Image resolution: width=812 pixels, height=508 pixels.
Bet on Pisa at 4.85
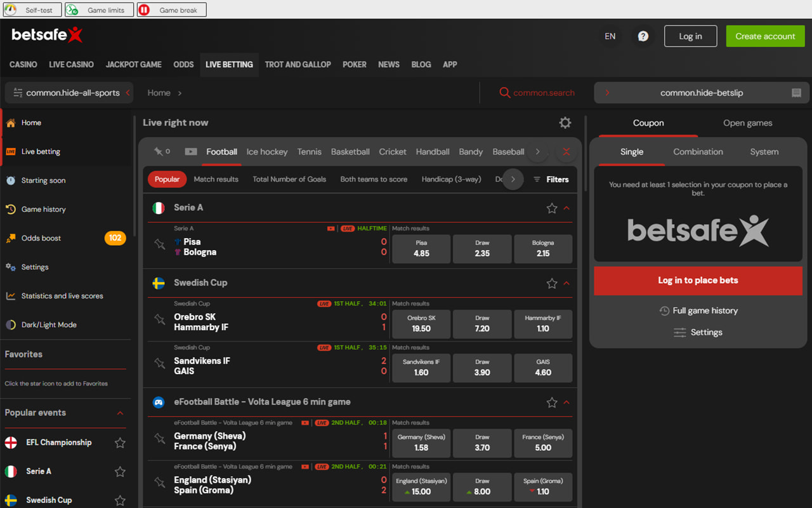[x=421, y=249]
